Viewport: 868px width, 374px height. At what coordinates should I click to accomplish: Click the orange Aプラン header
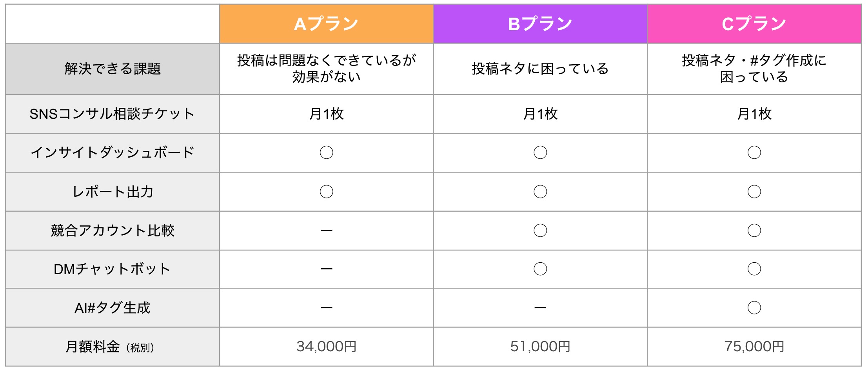[x=326, y=24]
